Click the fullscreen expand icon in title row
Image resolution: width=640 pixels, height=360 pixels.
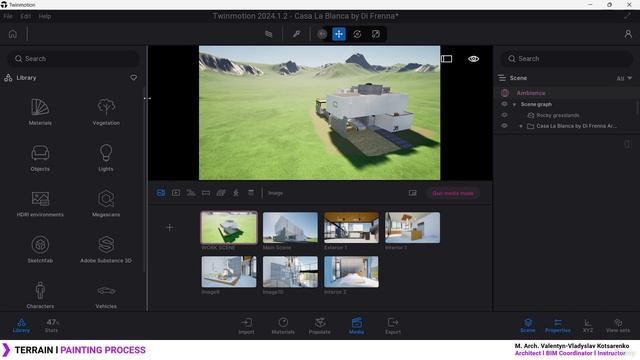[627, 16]
